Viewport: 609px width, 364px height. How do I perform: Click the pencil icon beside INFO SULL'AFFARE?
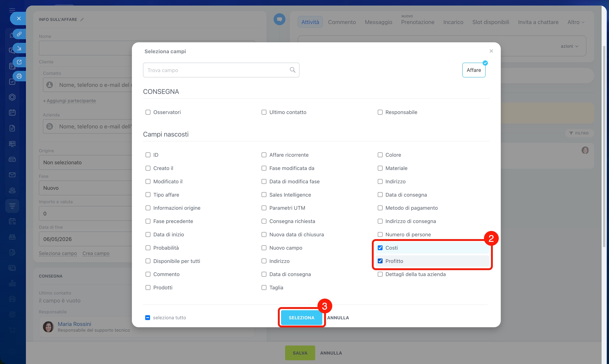point(82,20)
